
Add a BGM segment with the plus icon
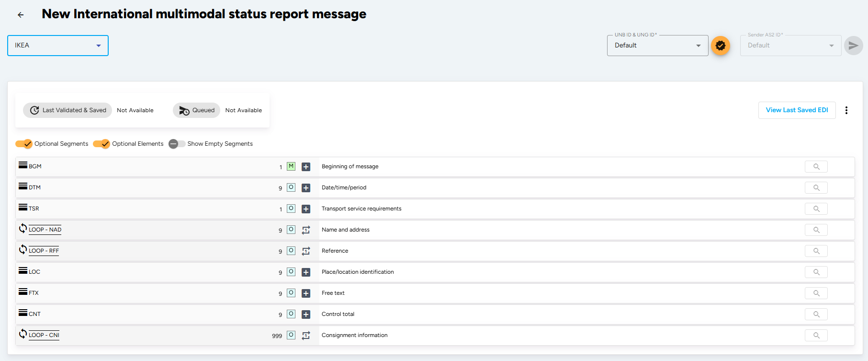[306, 167]
